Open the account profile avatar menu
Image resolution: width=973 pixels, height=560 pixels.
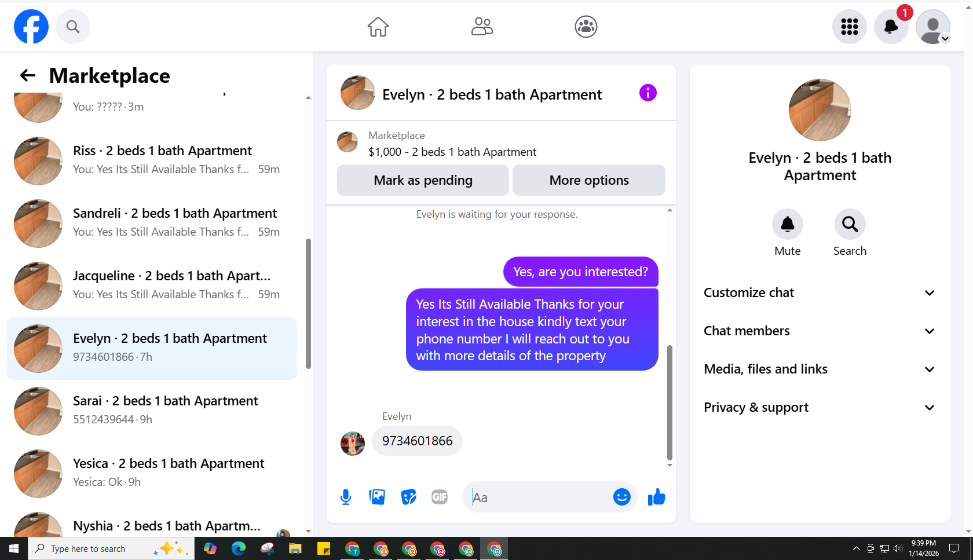(x=933, y=27)
